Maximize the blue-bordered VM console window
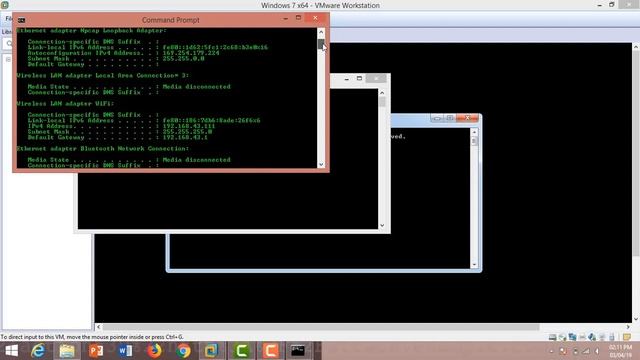The height and width of the screenshot is (360, 640). coord(450,118)
